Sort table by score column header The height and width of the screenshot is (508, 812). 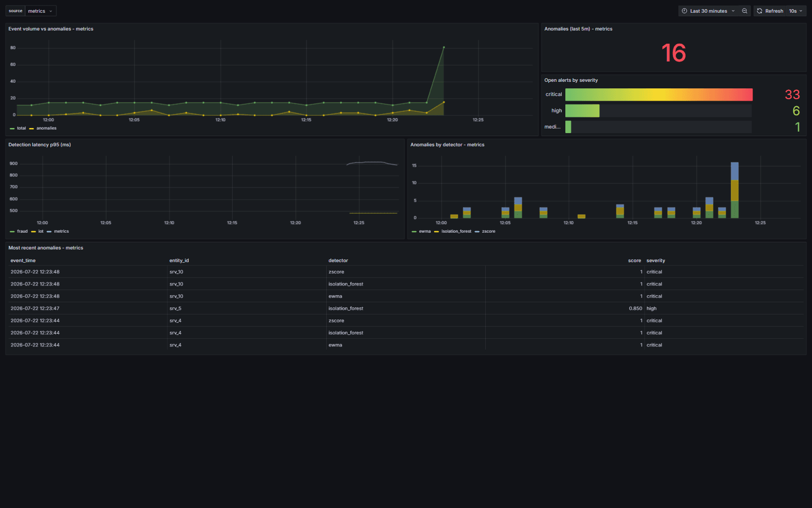coord(634,261)
